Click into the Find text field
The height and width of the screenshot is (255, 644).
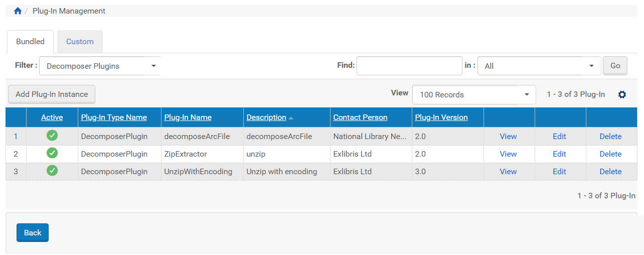pos(409,66)
